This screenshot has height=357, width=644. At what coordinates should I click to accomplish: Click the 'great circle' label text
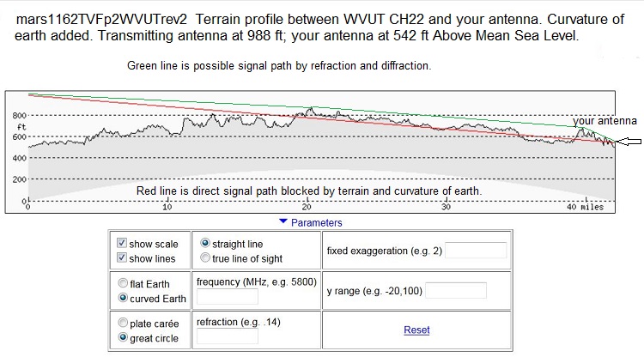[154, 338]
